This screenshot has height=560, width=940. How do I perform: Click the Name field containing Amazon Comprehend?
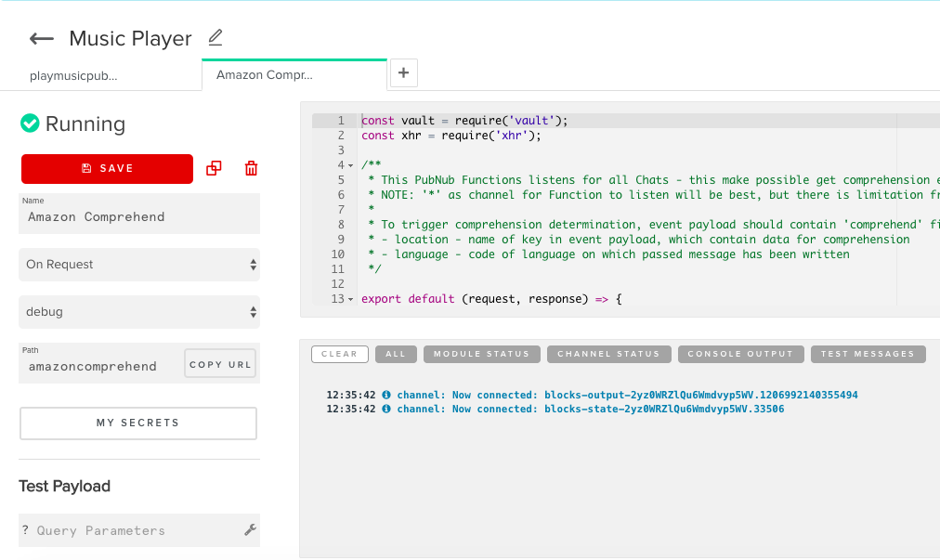coord(139,217)
